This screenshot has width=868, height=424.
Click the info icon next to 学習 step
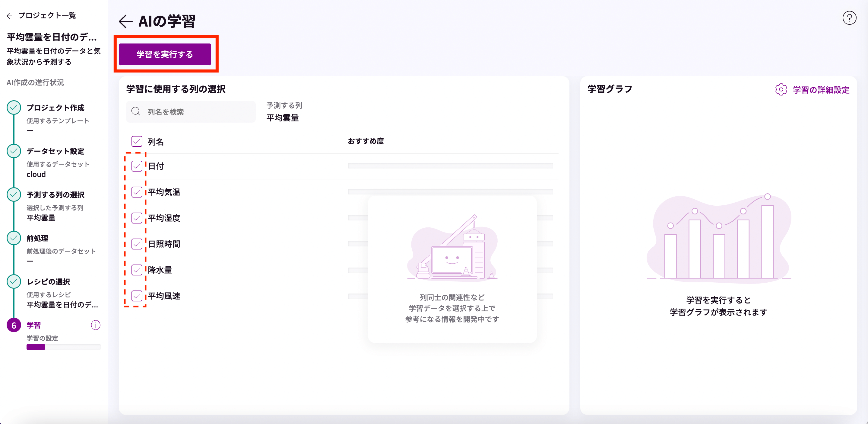96,325
